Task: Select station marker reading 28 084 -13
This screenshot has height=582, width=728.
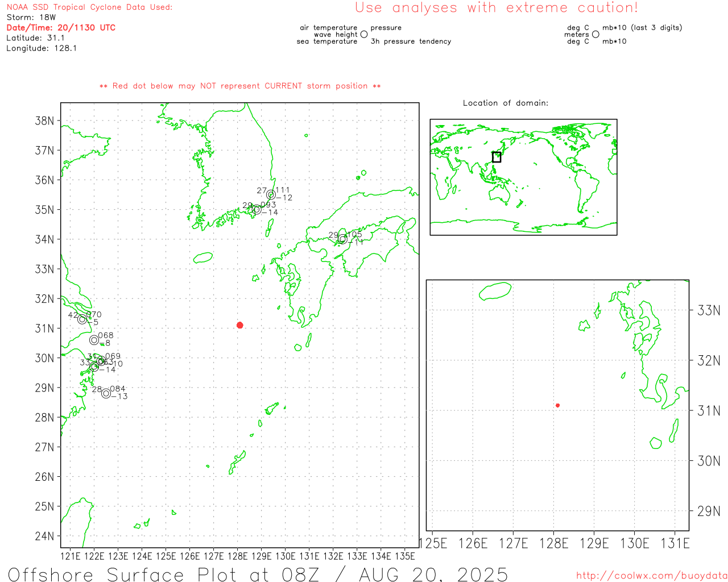Action: (x=106, y=393)
